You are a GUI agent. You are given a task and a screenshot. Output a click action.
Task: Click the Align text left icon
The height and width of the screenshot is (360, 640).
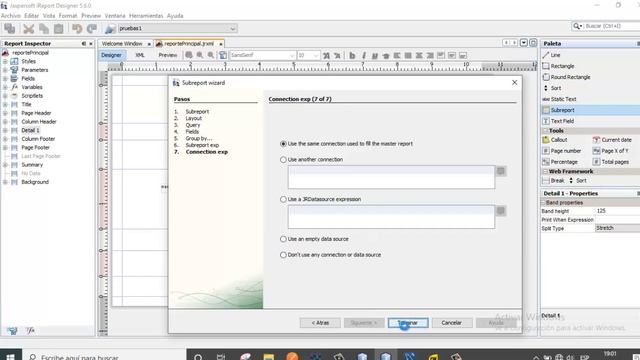click(397, 56)
